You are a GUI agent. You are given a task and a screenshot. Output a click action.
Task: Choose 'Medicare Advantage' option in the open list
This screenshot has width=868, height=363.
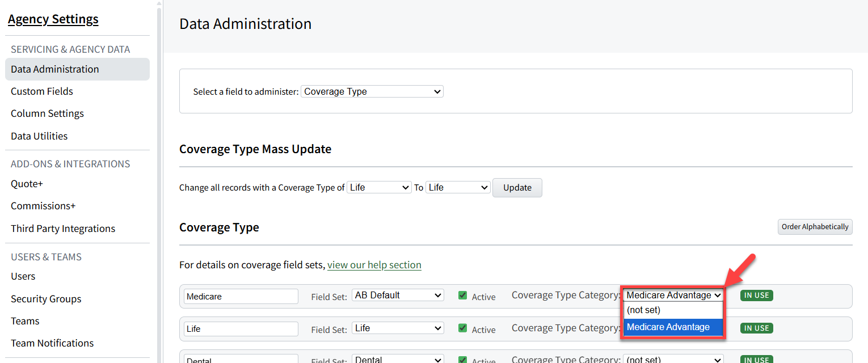[x=673, y=327]
